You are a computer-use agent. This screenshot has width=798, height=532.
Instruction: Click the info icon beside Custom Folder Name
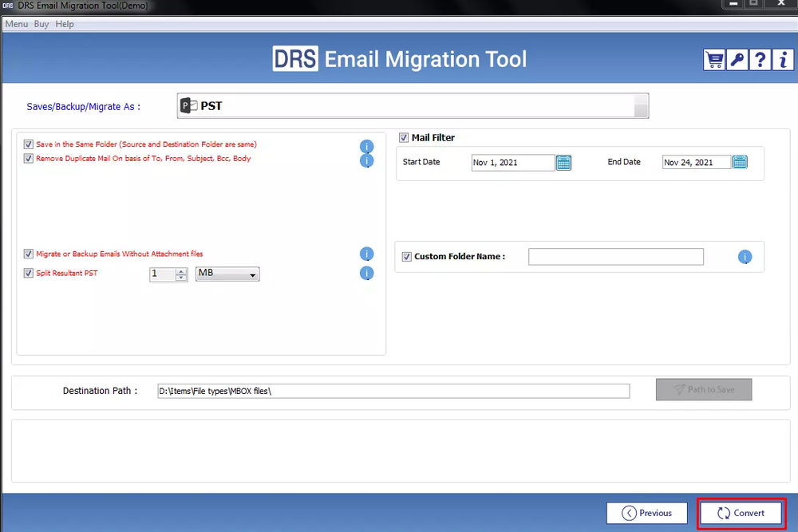click(745, 257)
